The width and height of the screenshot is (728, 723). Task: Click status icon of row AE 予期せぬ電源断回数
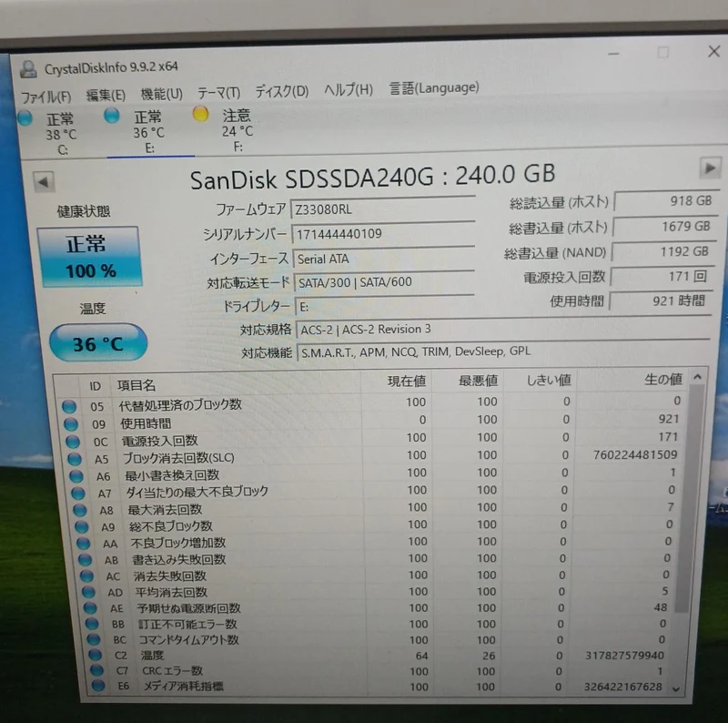(90, 607)
